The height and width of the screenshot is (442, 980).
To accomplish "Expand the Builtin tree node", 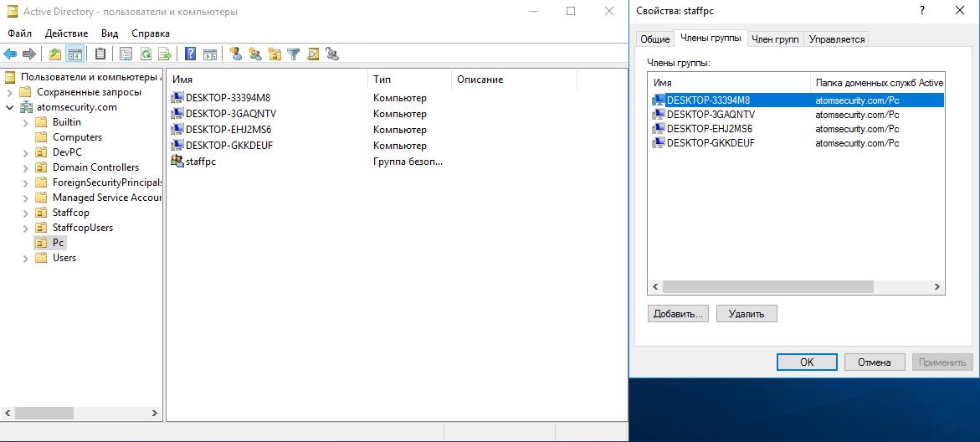I will coord(26,122).
